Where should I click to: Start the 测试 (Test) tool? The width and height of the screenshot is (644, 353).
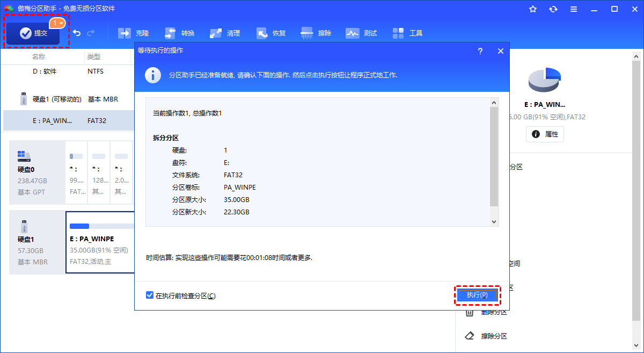(x=361, y=33)
